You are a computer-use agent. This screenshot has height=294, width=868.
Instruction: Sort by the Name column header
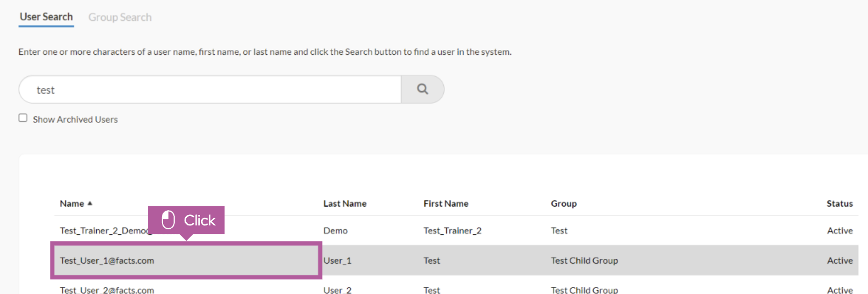72,203
